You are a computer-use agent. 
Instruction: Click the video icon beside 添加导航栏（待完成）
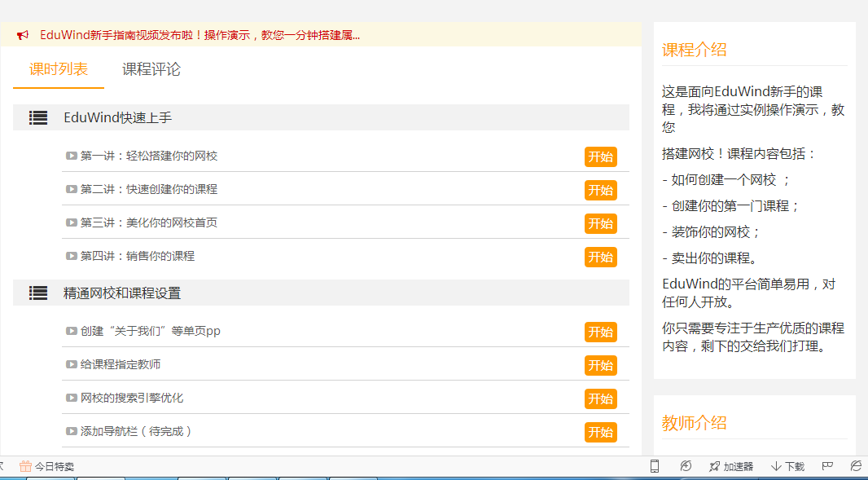pyautogui.click(x=72, y=430)
